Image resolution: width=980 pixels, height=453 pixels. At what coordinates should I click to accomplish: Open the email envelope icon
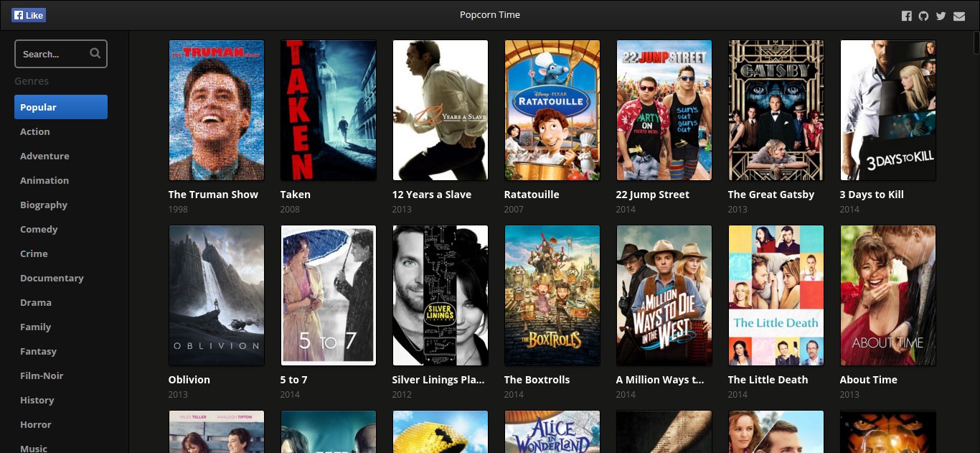pyautogui.click(x=959, y=16)
